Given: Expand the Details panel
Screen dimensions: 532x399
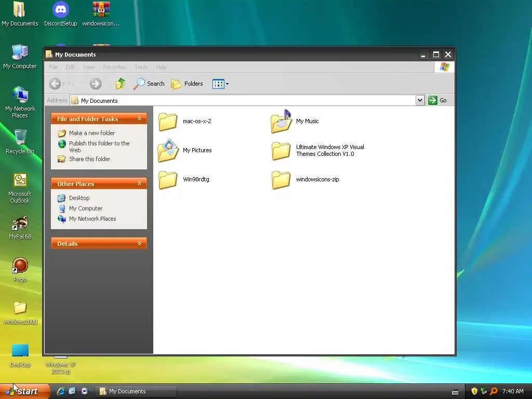Looking at the screenshot, I should 139,243.
